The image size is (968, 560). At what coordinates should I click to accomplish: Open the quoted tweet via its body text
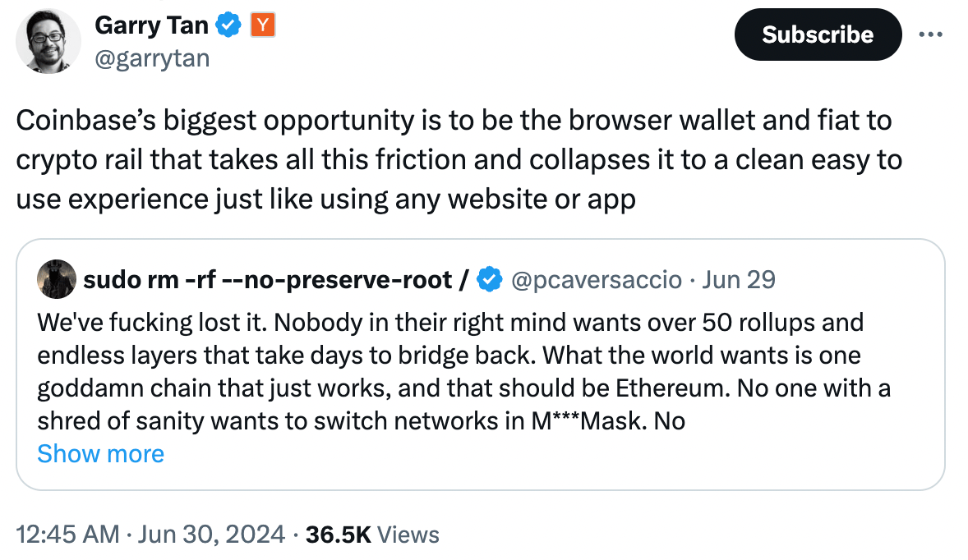463,372
